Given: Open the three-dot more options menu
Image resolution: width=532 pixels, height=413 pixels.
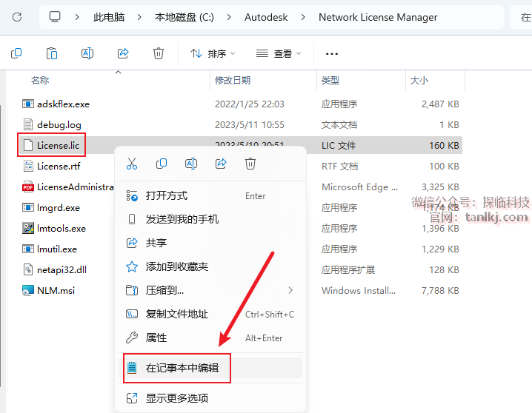Looking at the screenshot, I should tap(331, 53).
